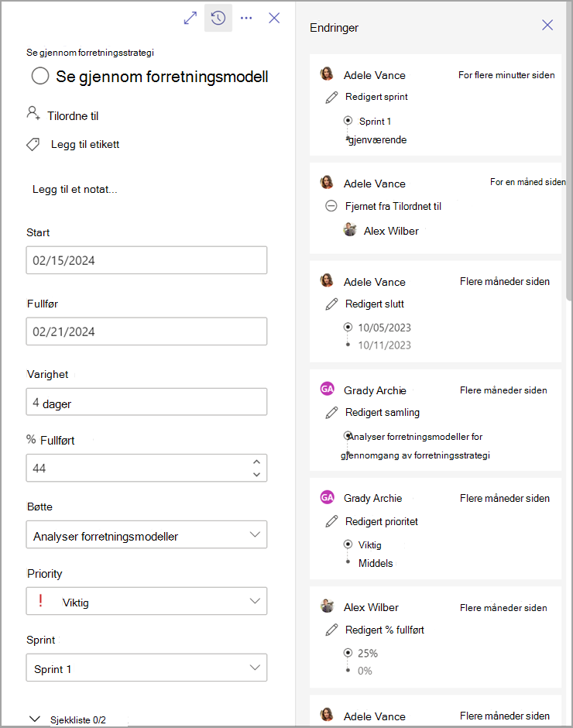Click Alex Wilber's avatar in removed assignment

pos(350,229)
